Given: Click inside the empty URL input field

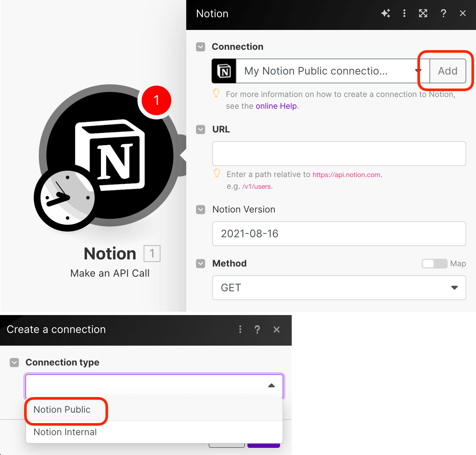Looking at the screenshot, I should 339,153.
